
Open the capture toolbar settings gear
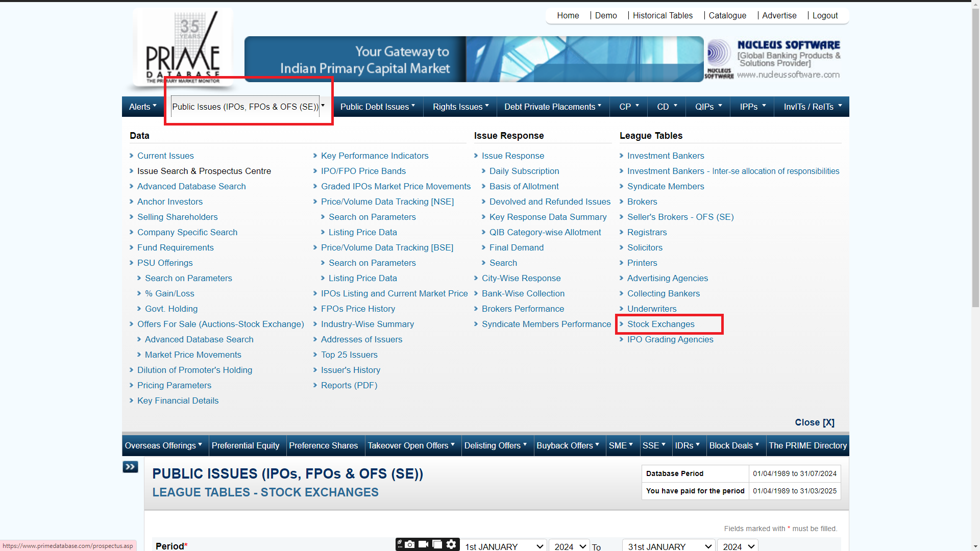pos(451,544)
